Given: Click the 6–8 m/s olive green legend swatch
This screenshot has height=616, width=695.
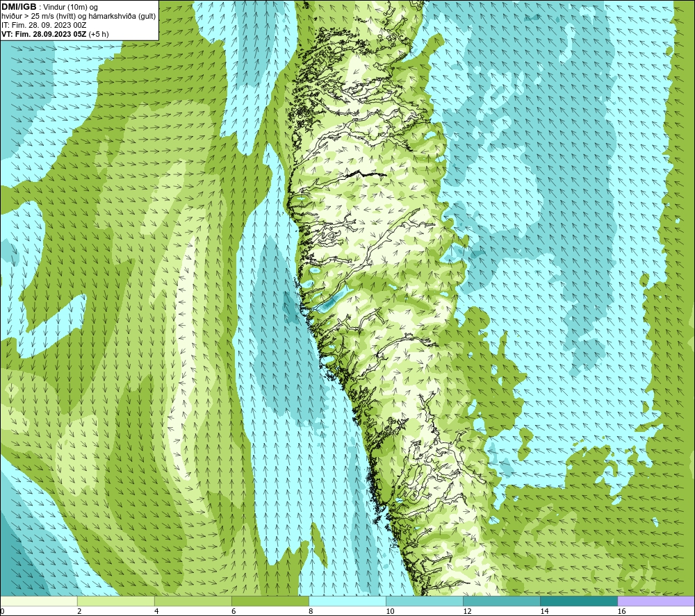Looking at the screenshot, I should coord(270,601).
